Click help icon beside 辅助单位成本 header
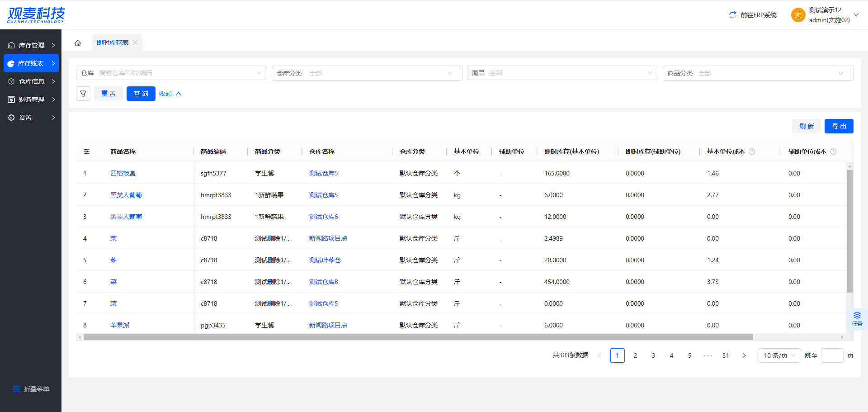 point(833,152)
